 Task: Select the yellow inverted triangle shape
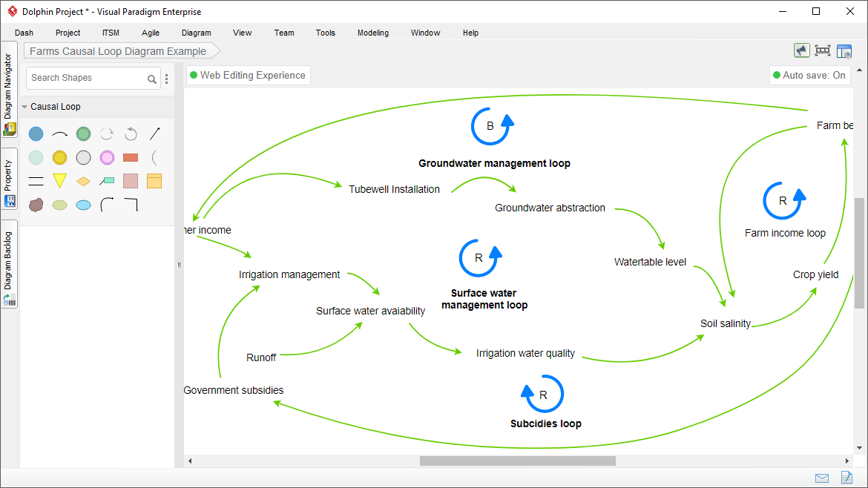60,181
